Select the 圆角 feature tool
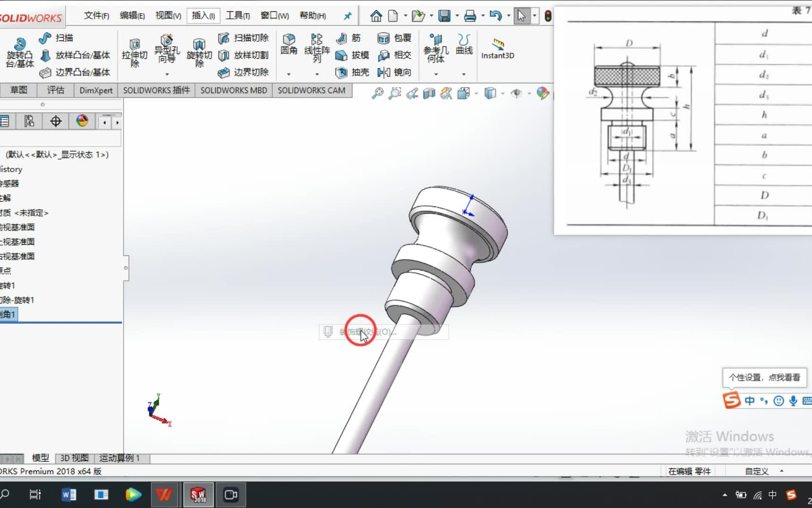Viewport: 812px width, 508px height. point(289,45)
